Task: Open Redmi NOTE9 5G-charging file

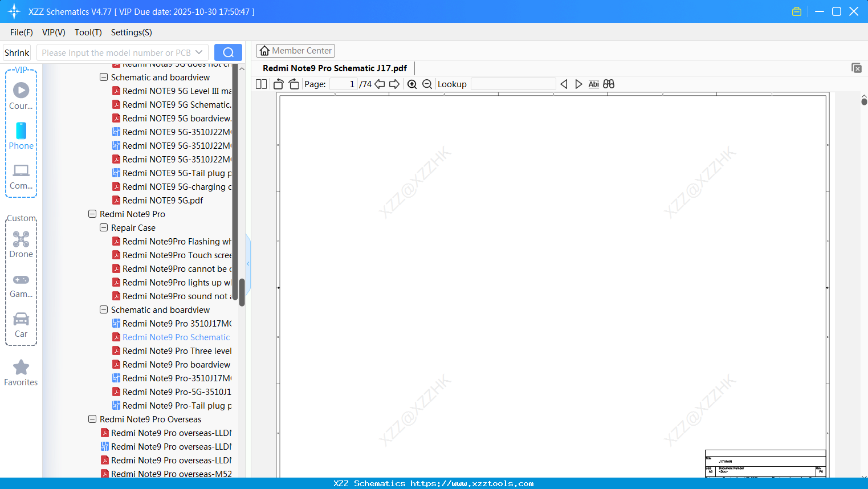Action: 172,187
